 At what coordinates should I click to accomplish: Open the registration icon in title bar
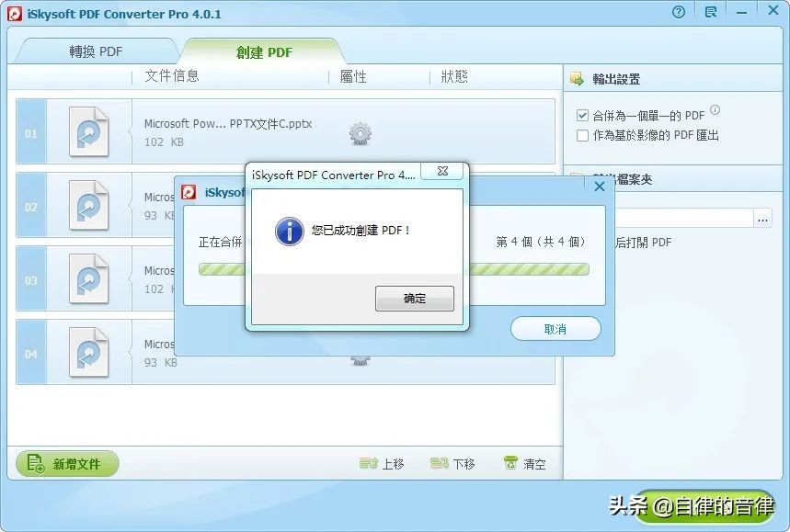711,12
